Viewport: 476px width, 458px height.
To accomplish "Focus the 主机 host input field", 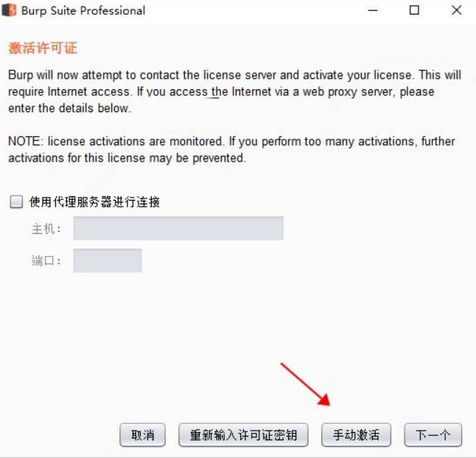I will [x=178, y=228].
